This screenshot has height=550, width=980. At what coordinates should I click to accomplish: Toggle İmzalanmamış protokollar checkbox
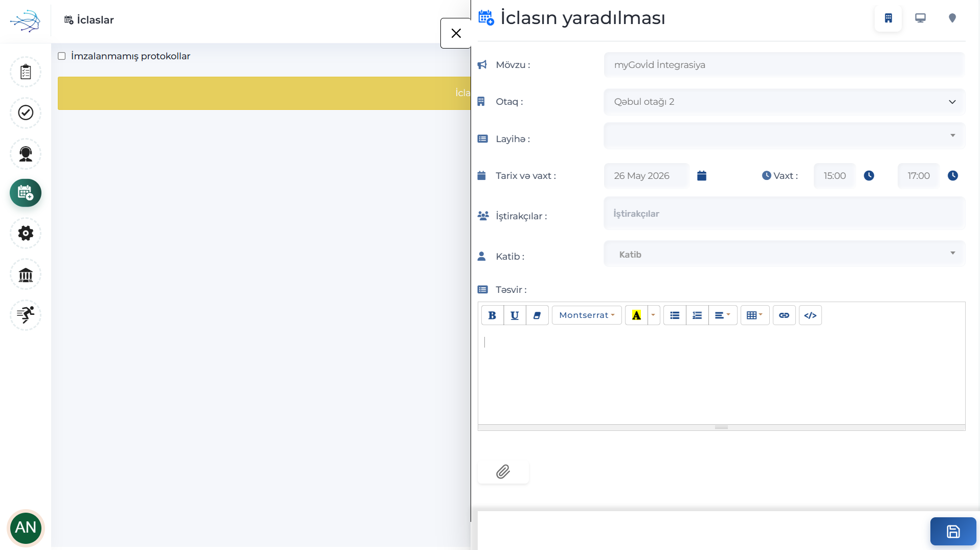pyautogui.click(x=61, y=56)
